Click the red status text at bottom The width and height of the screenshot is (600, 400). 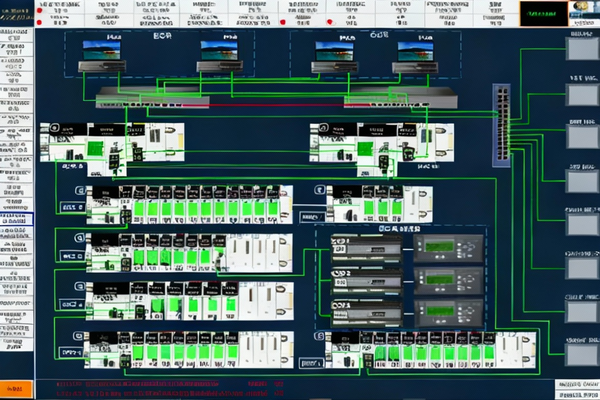click(170, 388)
